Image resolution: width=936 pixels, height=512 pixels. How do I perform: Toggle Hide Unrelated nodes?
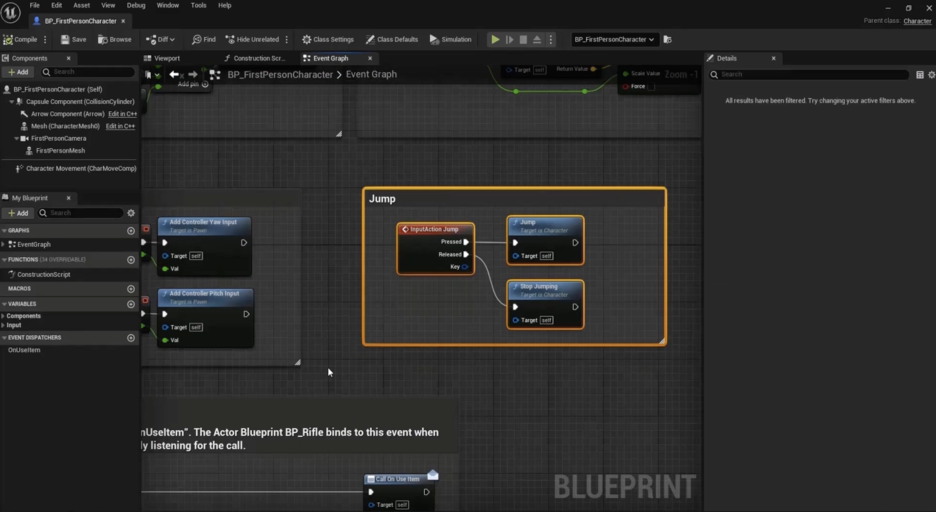[252, 39]
